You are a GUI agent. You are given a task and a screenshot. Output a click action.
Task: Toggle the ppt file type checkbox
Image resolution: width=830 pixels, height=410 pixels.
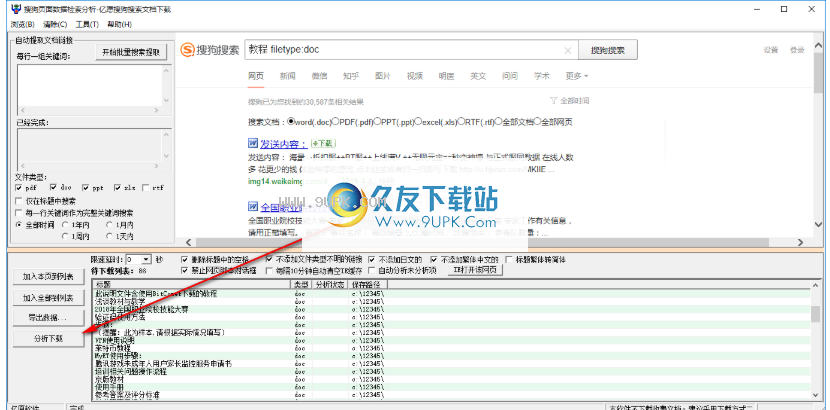click(x=86, y=187)
